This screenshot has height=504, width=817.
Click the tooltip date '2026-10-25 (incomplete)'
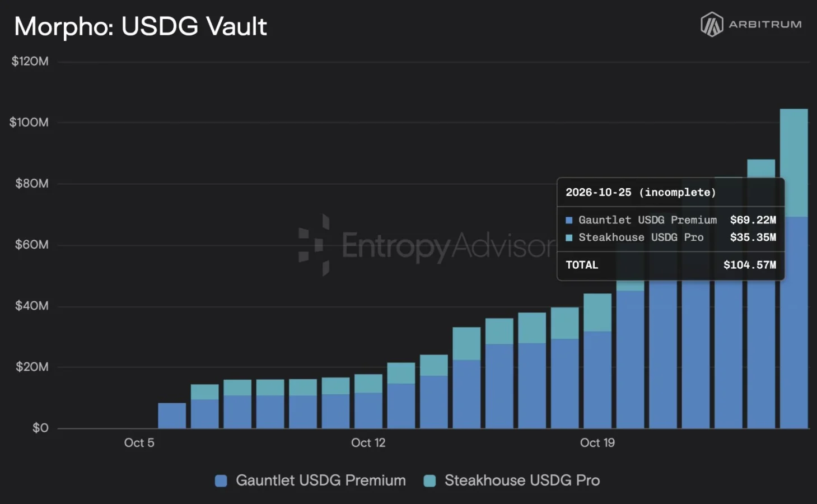click(x=641, y=193)
